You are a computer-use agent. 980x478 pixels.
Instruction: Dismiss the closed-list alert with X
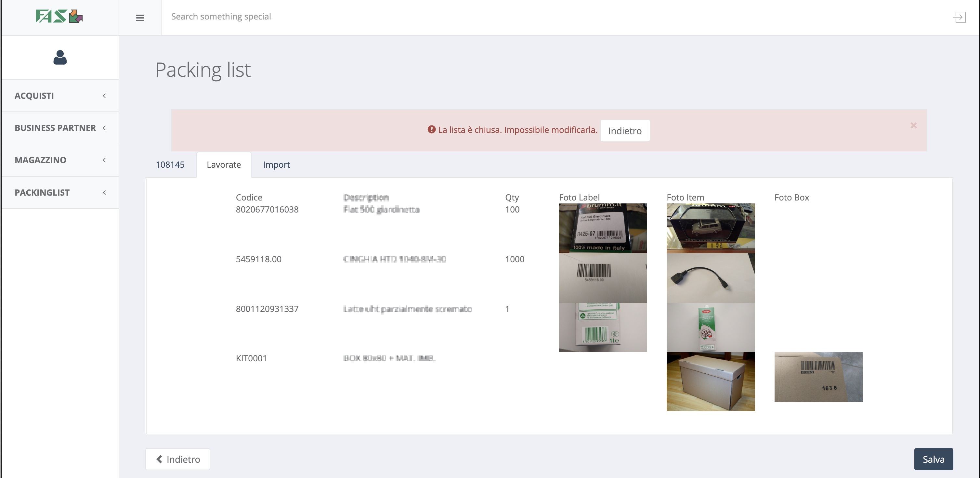pos(913,125)
